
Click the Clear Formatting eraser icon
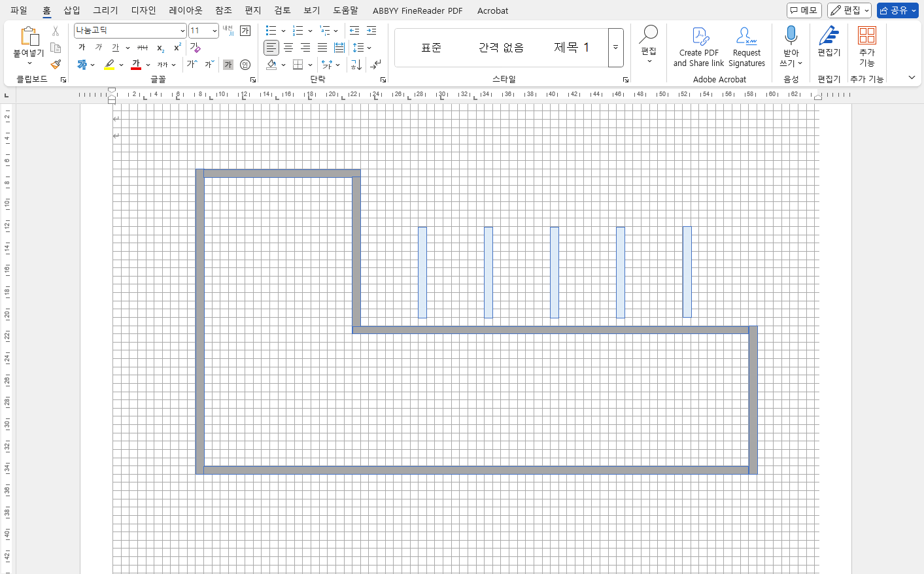tap(194, 47)
